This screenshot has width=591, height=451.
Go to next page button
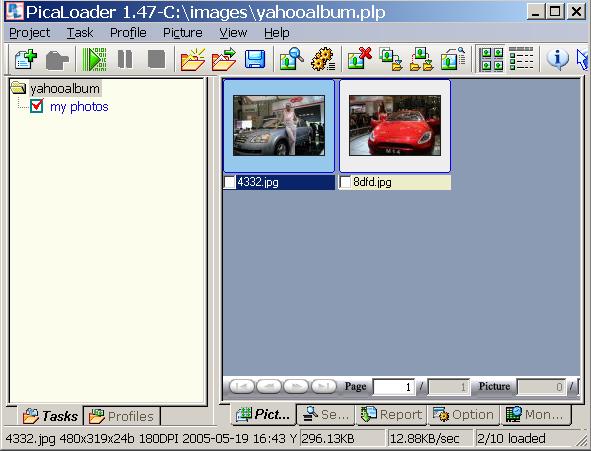pos(296,387)
